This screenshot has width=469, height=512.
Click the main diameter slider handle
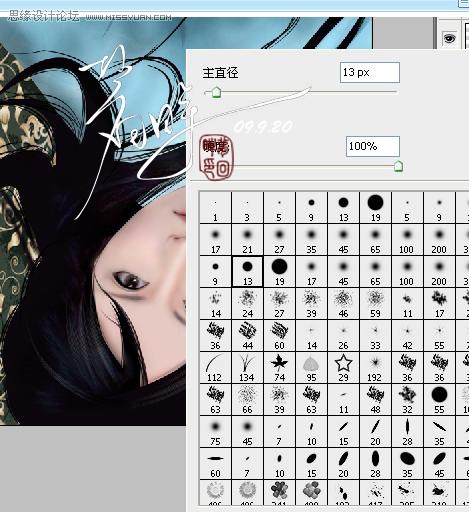tap(216, 92)
